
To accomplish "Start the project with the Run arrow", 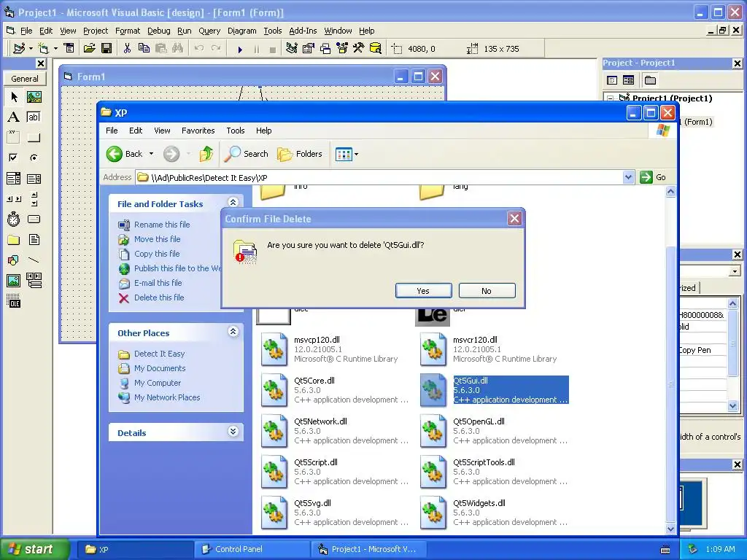I will pyautogui.click(x=240, y=49).
